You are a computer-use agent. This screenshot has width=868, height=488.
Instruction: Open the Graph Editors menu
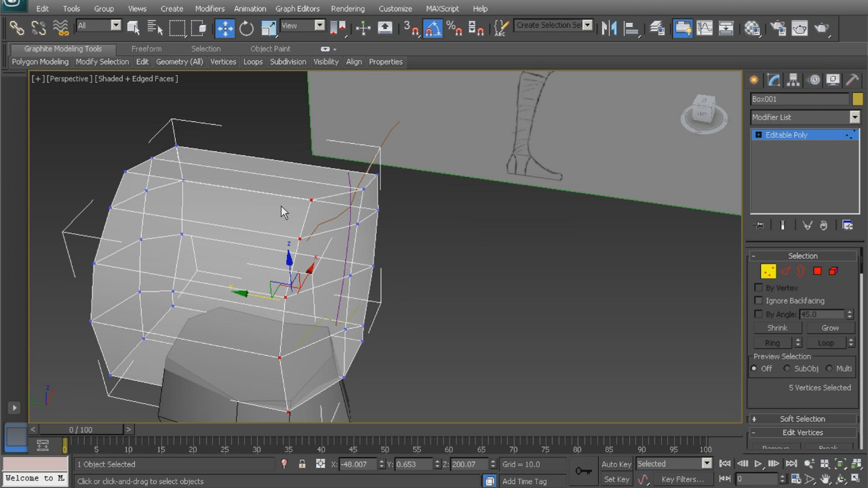coord(297,9)
